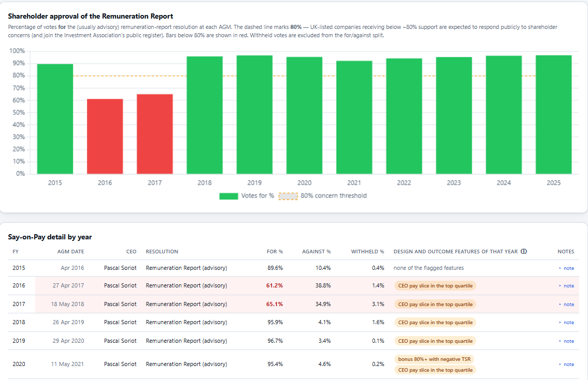Click the 'AGM DATE' column header
Image resolution: width=588 pixels, height=380 pixels.
tap(70, 252)
